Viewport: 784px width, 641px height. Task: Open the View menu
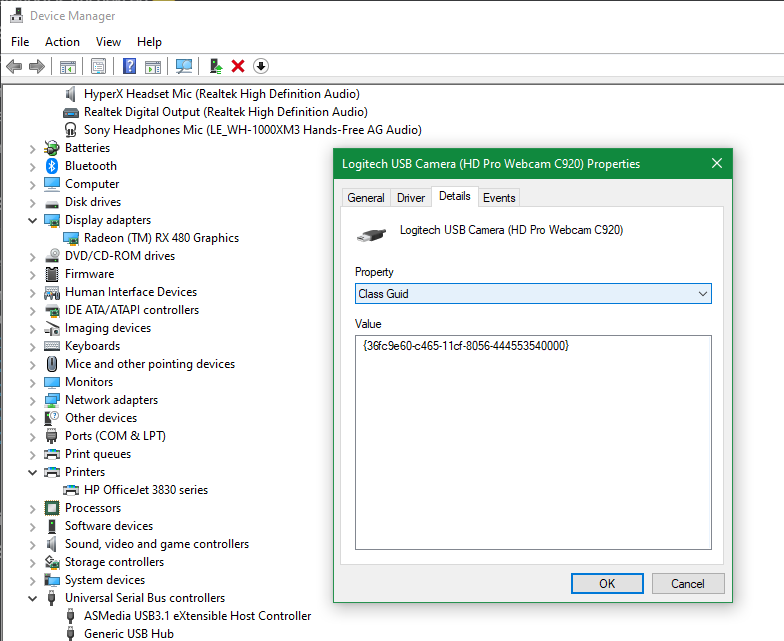[108, 42]
